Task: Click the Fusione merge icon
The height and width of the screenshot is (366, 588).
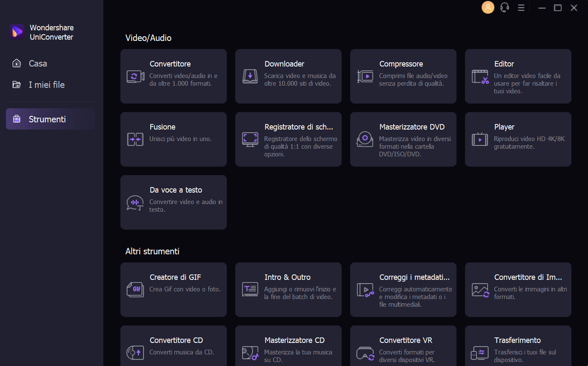Action: (x=136, y=139)
